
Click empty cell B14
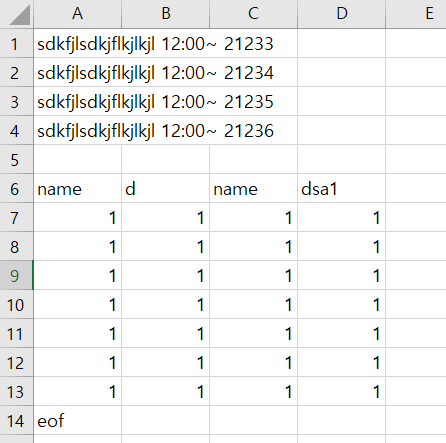pos(166,421)
